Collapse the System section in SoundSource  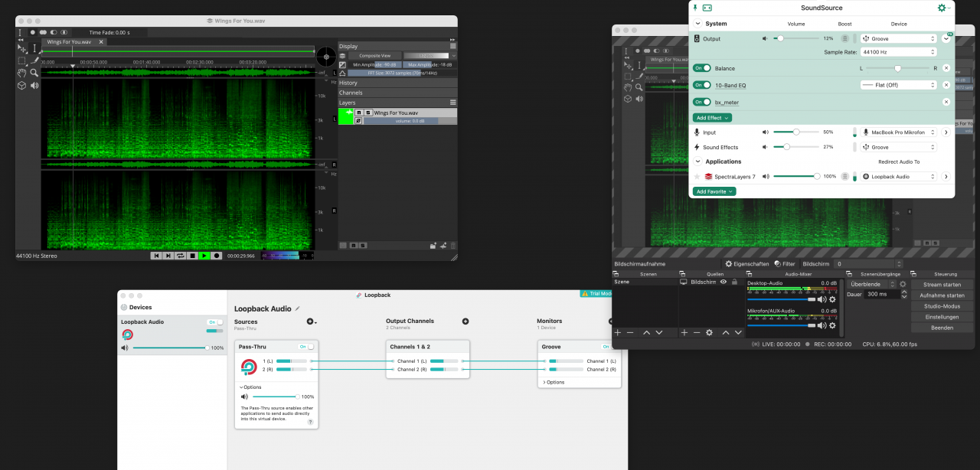click(x=697, y=24)
